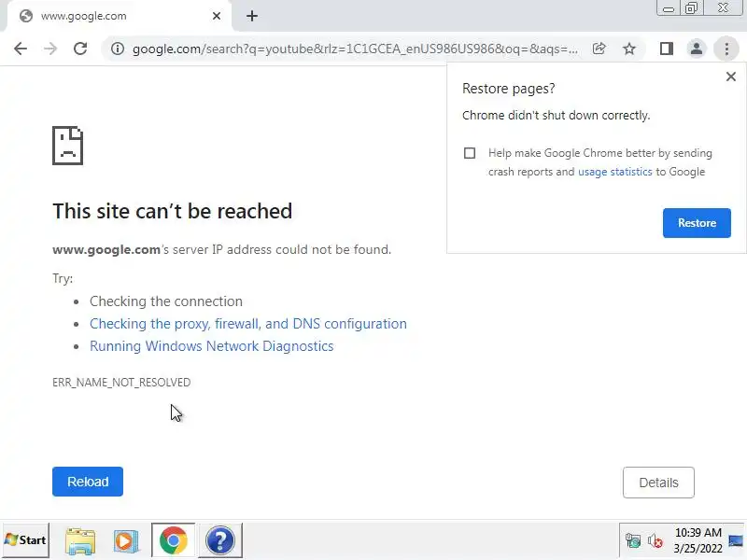The width and height of the screenshot is (747, 560).
Task: Open the clock showing 10:39 AM
Action: point(698,540)
